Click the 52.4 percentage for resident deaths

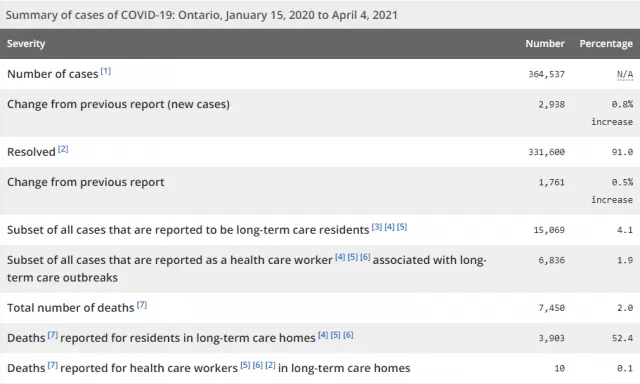click(622, 338)
